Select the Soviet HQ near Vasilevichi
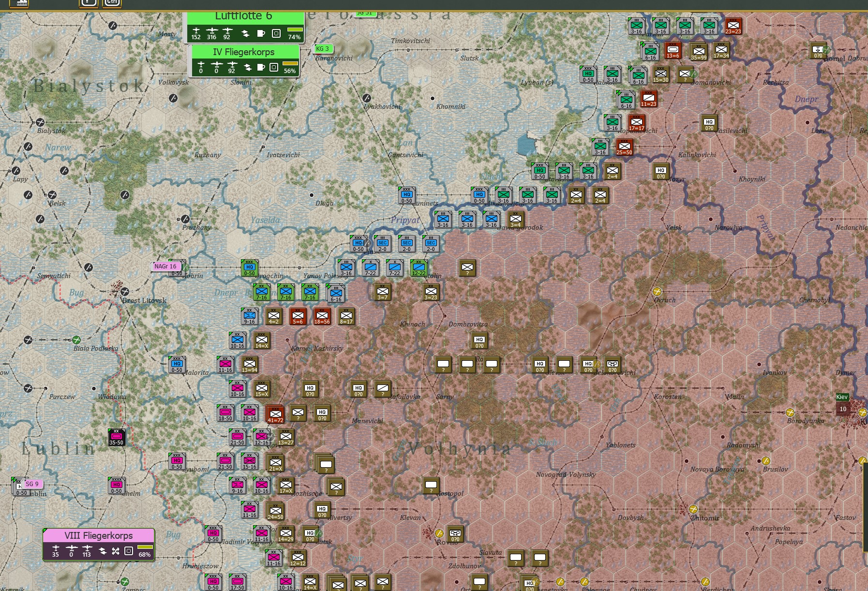 pos(709,123)
